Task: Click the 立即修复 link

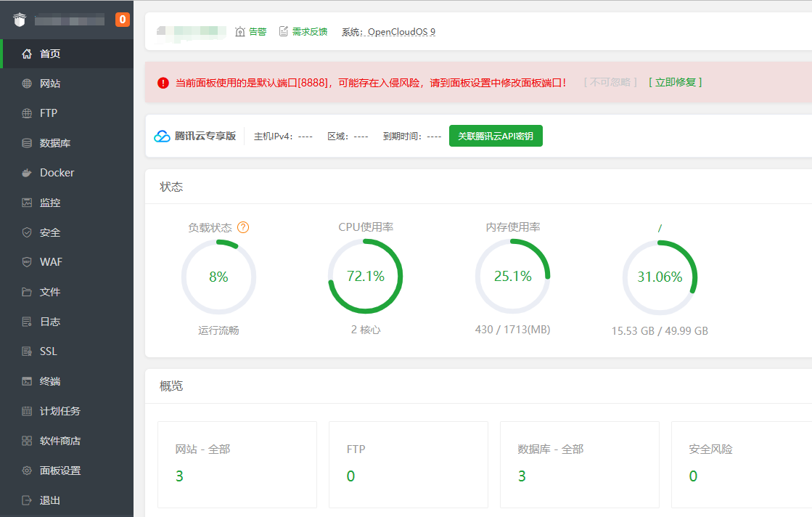Action: (675, 83)
